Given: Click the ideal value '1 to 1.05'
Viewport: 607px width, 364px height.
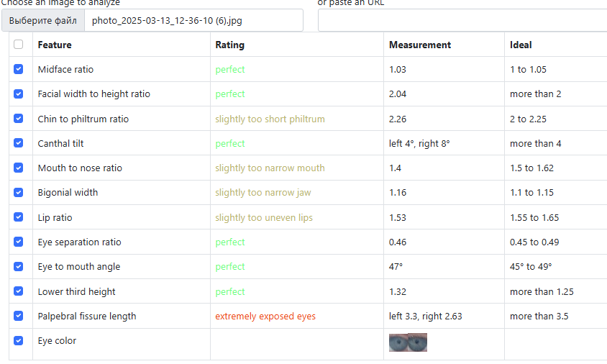Looking at the screenshot, I should pyautogui.click(x=528, y=70).
